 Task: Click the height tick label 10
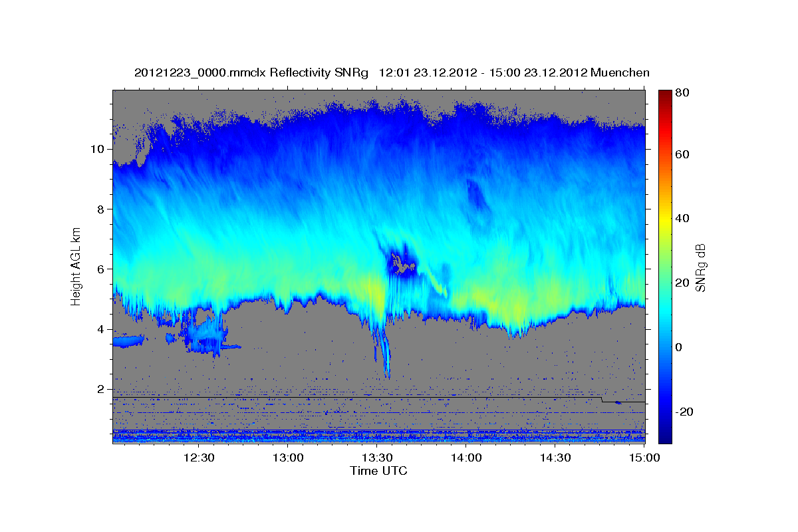(x=98, y=149)
